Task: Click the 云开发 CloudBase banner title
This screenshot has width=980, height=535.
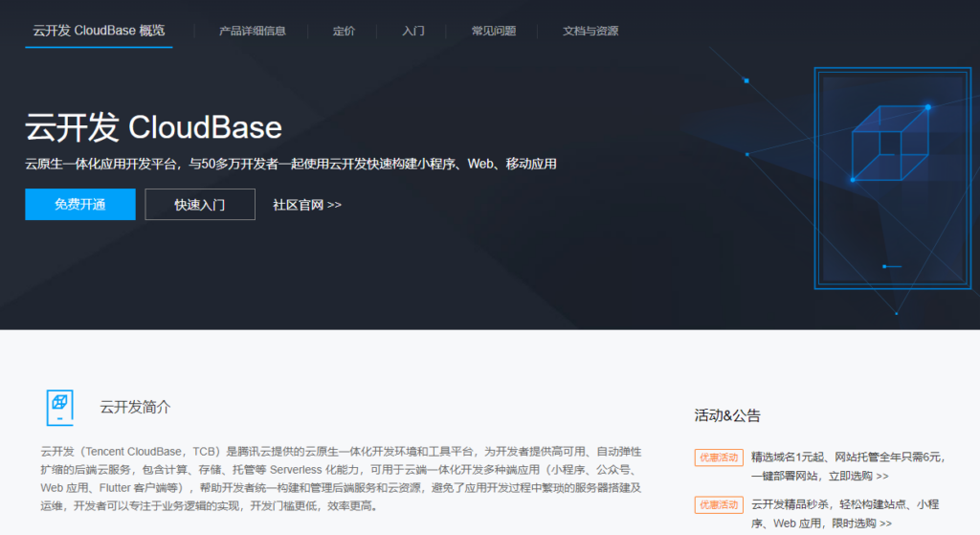Action: click(x=154, y=127)
